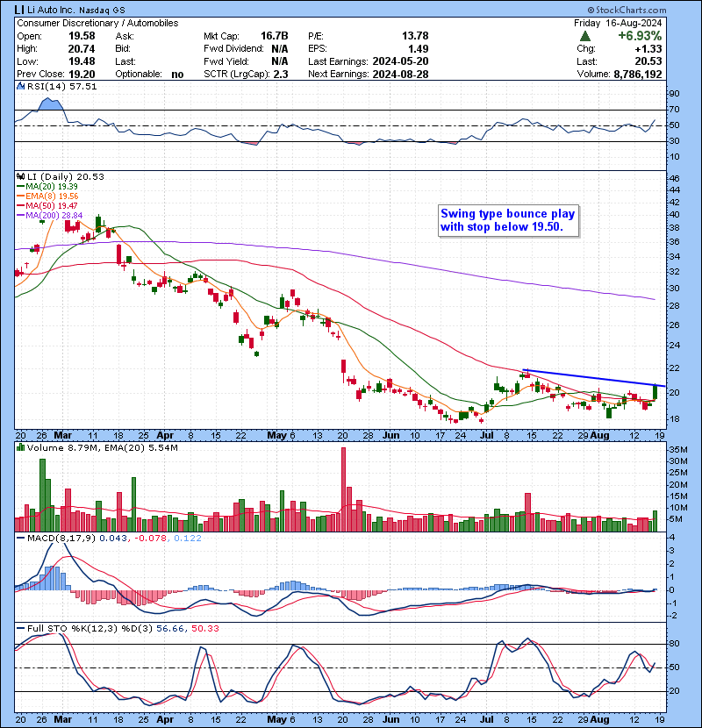Click Consumer Discretionary / Automobiles sector text
This screenshot has height=728, width=702.
click(x=97, y=23)
